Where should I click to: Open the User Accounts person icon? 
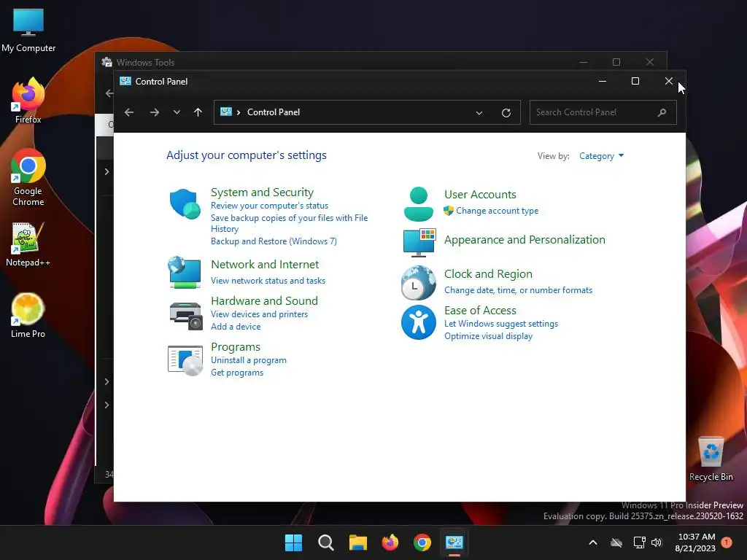click(x=418, y=204)
